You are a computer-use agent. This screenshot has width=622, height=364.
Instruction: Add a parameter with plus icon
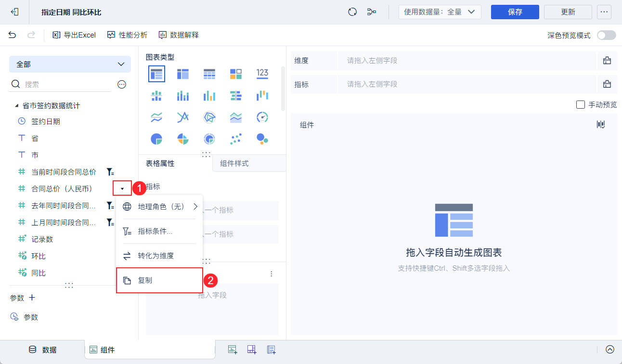[32, 298]
